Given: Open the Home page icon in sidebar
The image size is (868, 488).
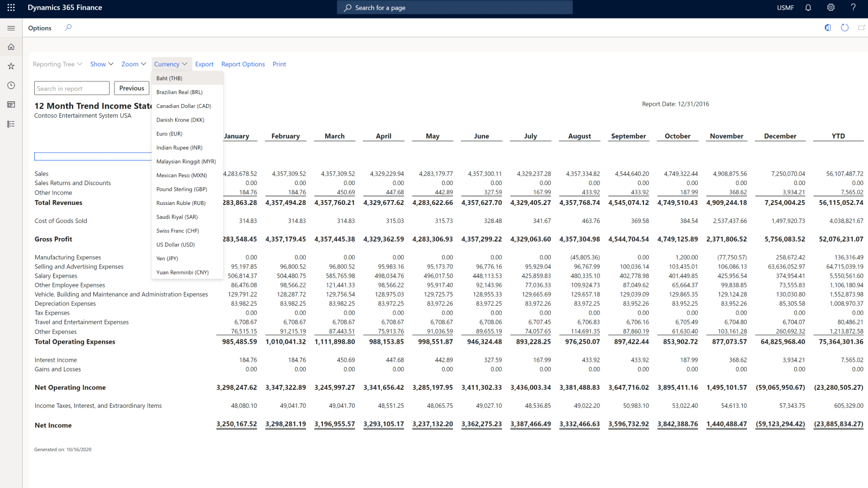Looking at the screenshot, I should tap(11, 47).
